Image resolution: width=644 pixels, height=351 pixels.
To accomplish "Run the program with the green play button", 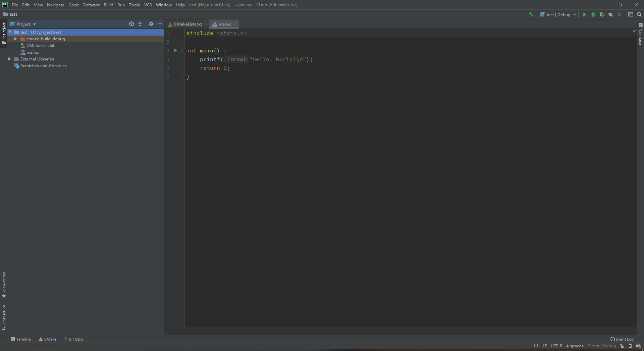I will 585,14.
